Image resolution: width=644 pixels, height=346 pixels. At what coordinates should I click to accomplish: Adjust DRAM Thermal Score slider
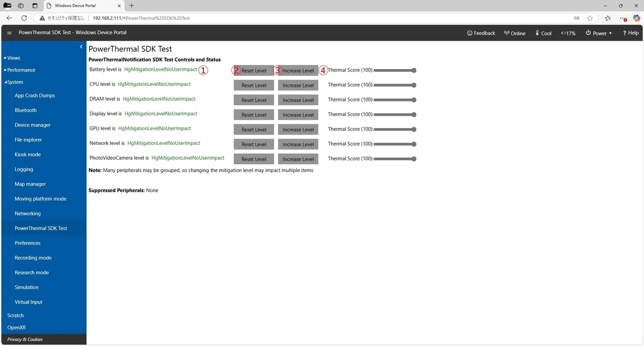click(396, 100)
